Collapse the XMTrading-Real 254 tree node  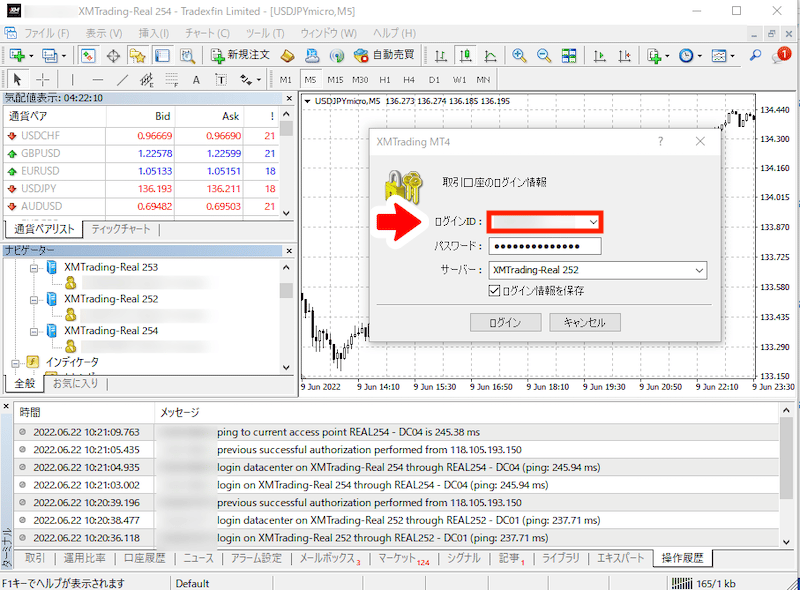click(x=34, y=332)
